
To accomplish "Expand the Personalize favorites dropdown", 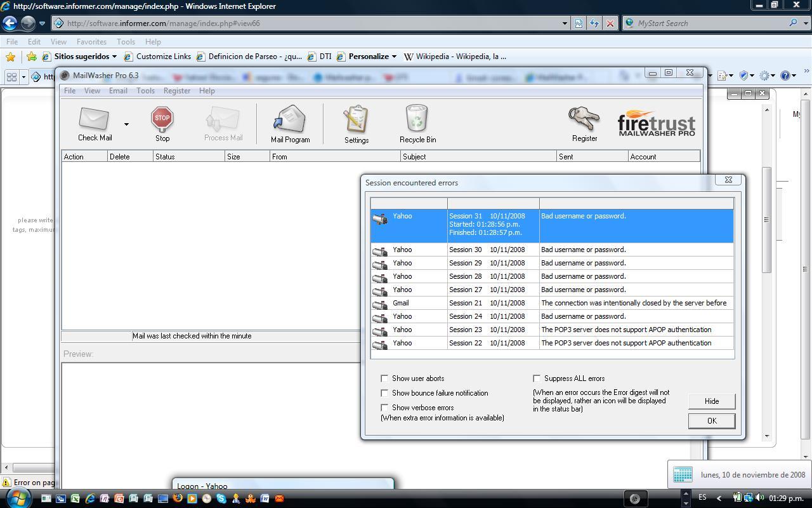I will click(x=394, y=57).
